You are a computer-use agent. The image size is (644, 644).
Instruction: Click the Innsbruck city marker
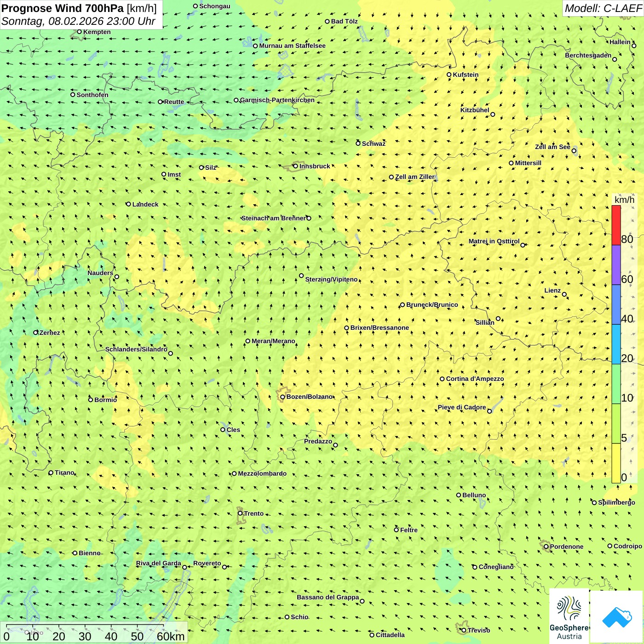295,166
